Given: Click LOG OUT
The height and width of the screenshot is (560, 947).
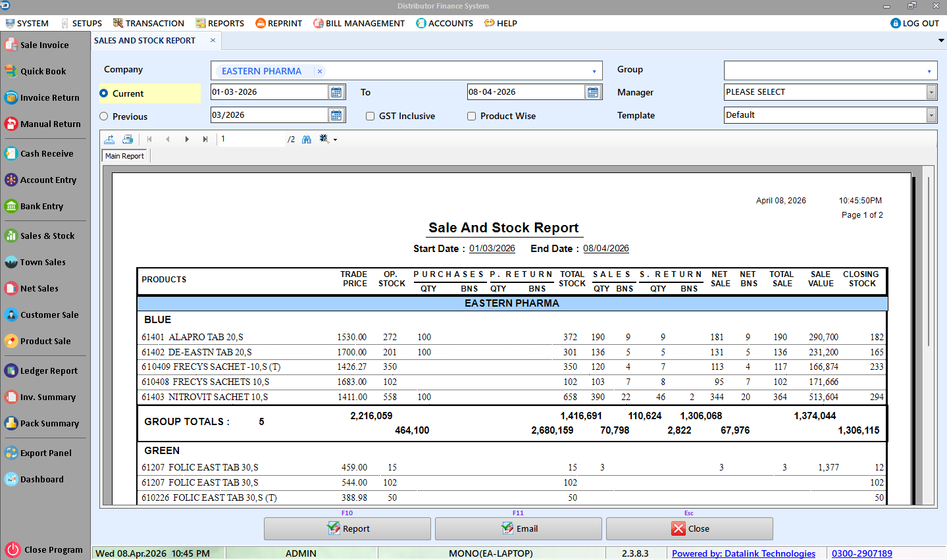Looking at the screenshot, I should (x=915, y=23).
